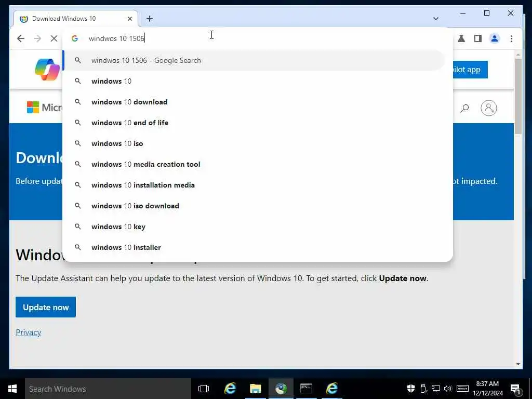The height and width of the screenshot is (399, 532).
Task: Pick 'windows 10 end of life' suggestion
Action: [x=254, y=123]
